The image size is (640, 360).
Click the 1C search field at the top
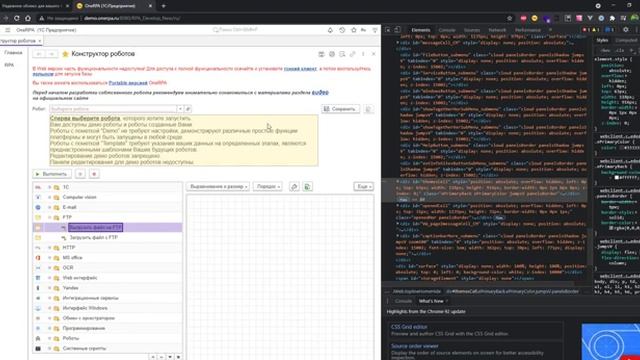tap(236, 30)
